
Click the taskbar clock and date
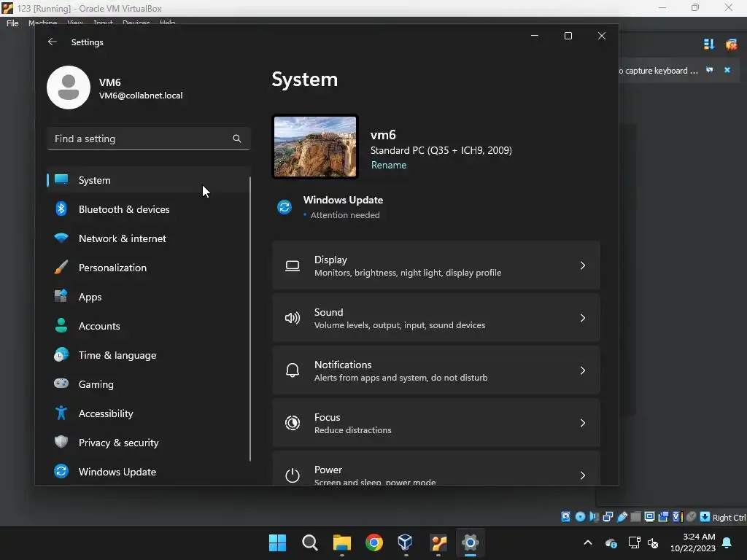pos(693,542)
